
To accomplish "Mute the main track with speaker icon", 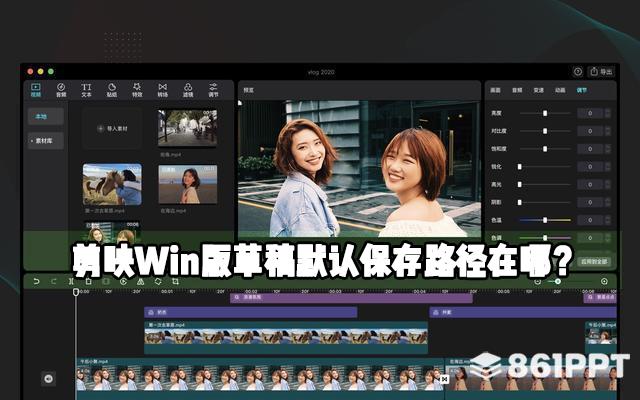I will [x=48, y=379].
